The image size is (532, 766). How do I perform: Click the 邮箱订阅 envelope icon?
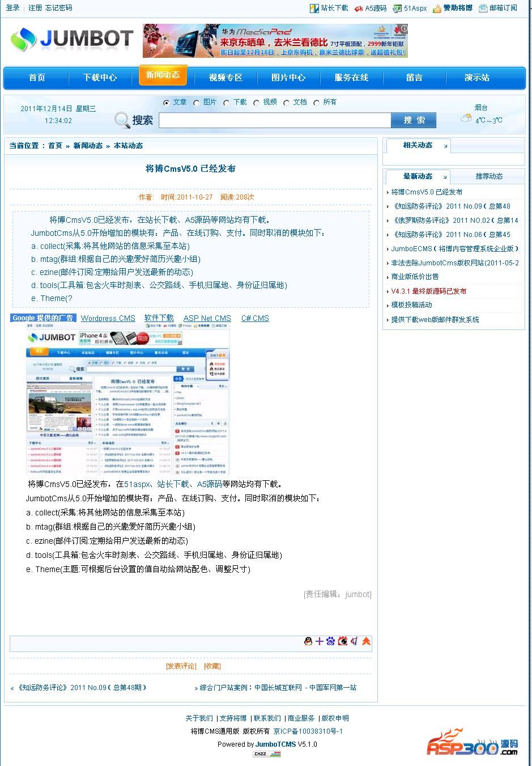click(483, 8)
